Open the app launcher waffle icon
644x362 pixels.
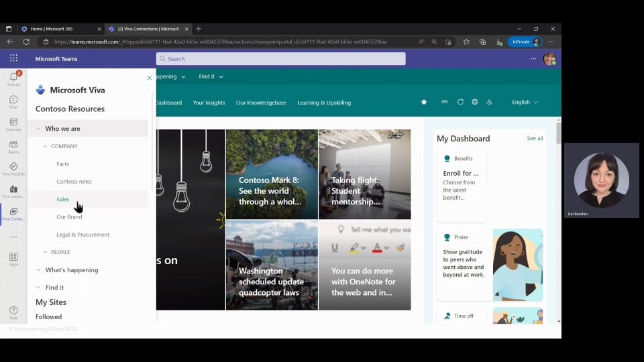click(x=13, y=58)
